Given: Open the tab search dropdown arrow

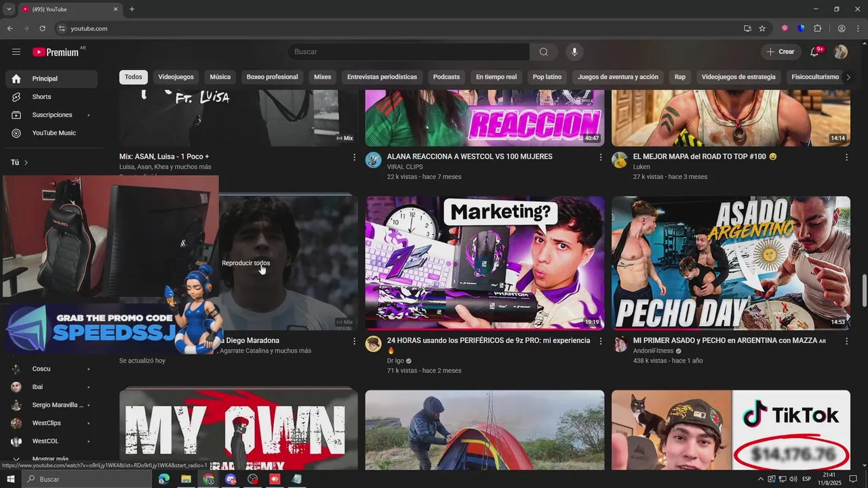Looking at the screenshot, I should [9, 9].
